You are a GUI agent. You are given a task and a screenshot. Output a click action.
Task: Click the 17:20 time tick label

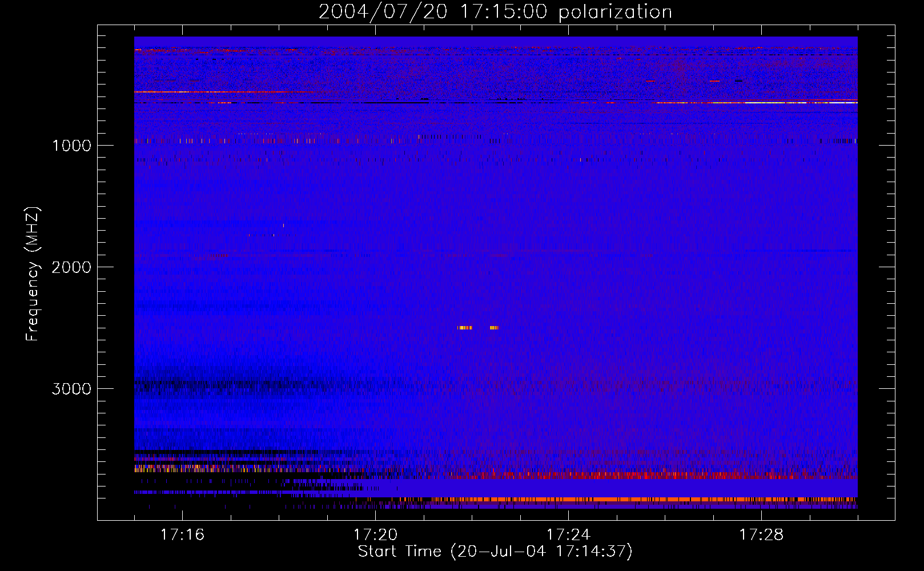[x=375, y=535]
